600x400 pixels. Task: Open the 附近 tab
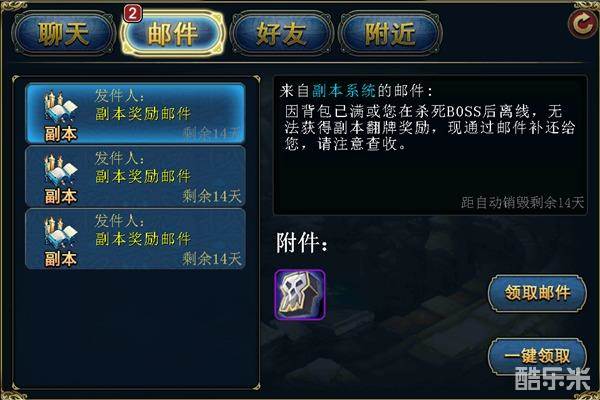point(390,34)
